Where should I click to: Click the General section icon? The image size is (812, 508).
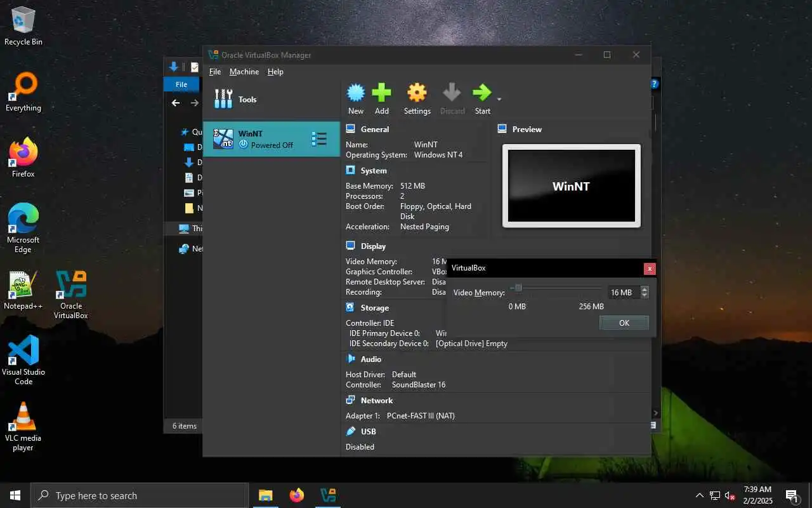coord(350,129)
